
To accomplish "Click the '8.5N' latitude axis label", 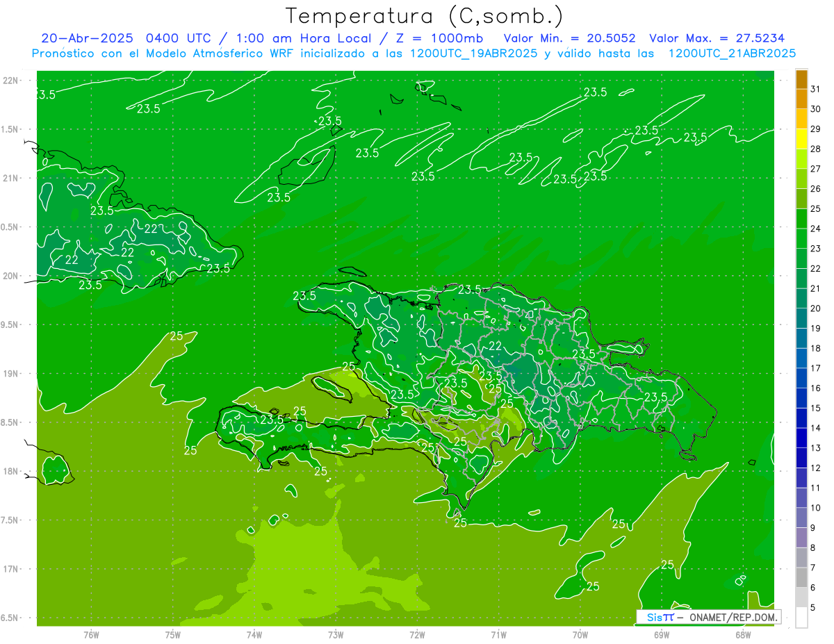I will 11,422.
